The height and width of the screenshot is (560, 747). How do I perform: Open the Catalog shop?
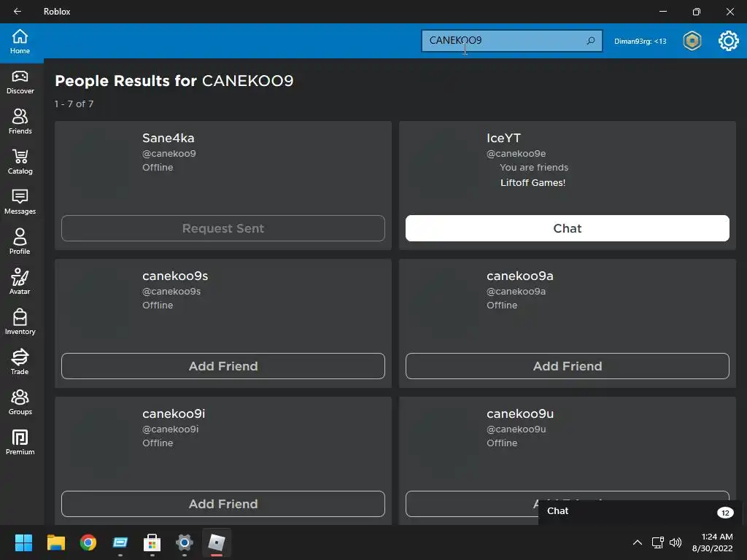(20, 162)
